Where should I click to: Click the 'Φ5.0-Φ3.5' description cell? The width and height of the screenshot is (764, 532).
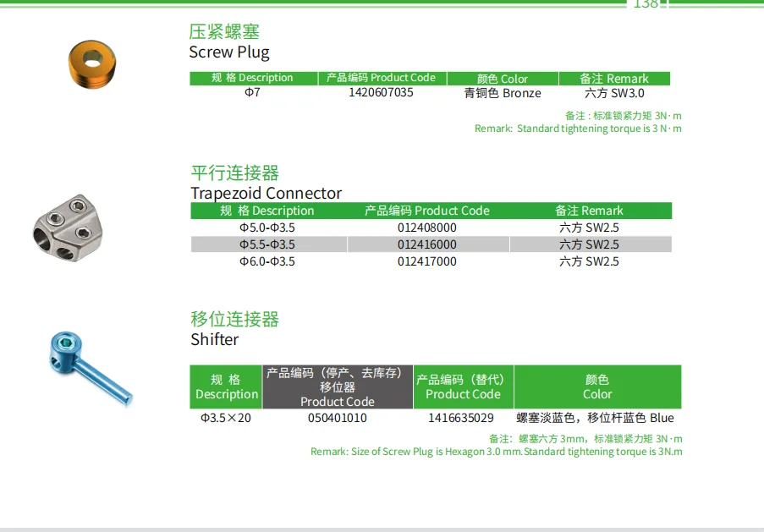pyautogui.click(x=267, y=228)
